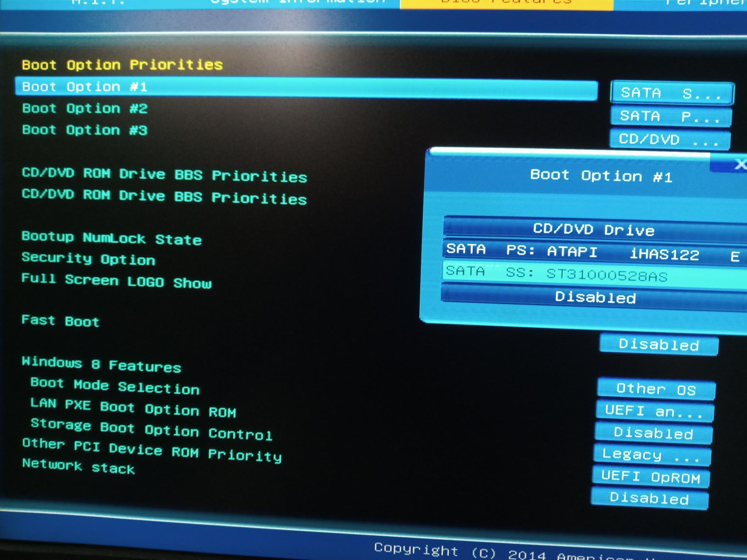Change Network stack's Disabled value

[650, 498]
